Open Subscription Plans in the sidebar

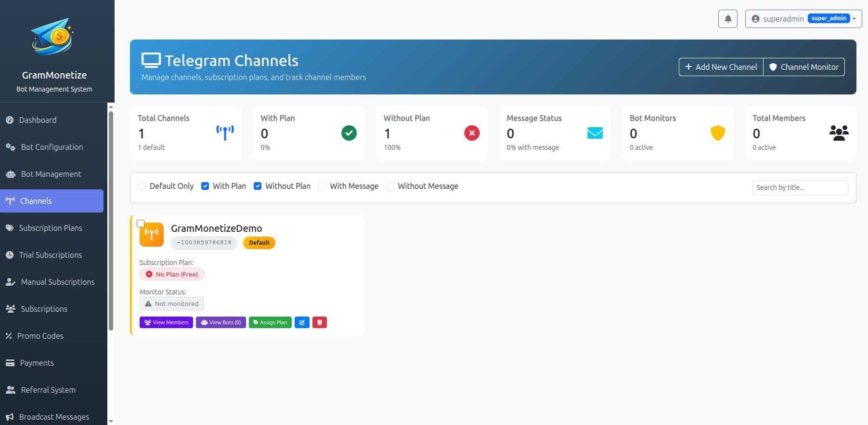[x=52, y=228]
